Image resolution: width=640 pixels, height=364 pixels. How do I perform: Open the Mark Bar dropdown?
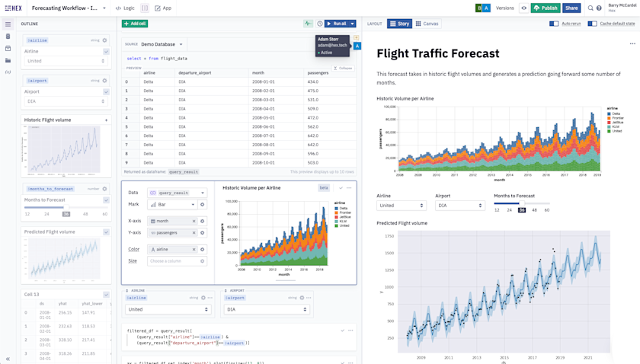(x=172, y=204)
